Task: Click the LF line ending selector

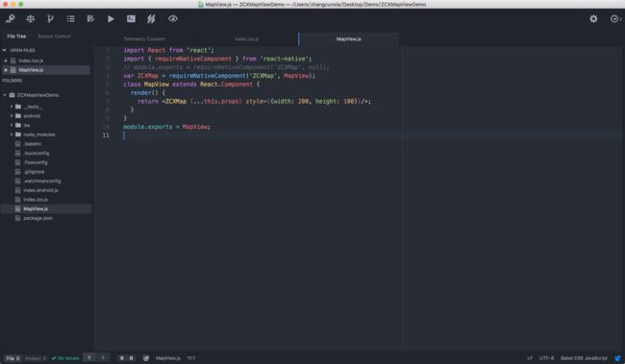Action: pyautogui.click(x=530, y=358)
